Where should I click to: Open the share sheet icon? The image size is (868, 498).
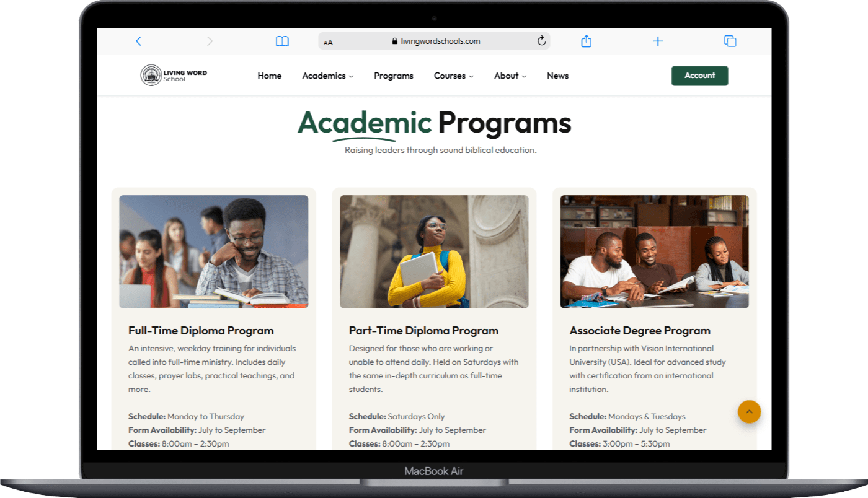click(586, 41)
